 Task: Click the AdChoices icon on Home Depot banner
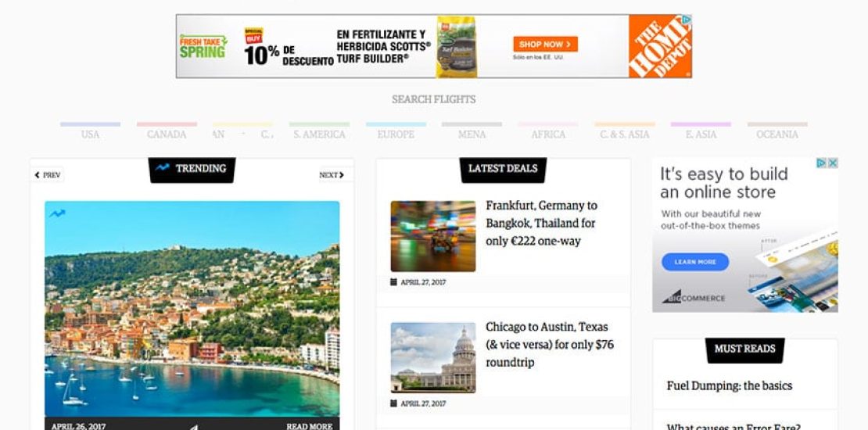[687, 20]
